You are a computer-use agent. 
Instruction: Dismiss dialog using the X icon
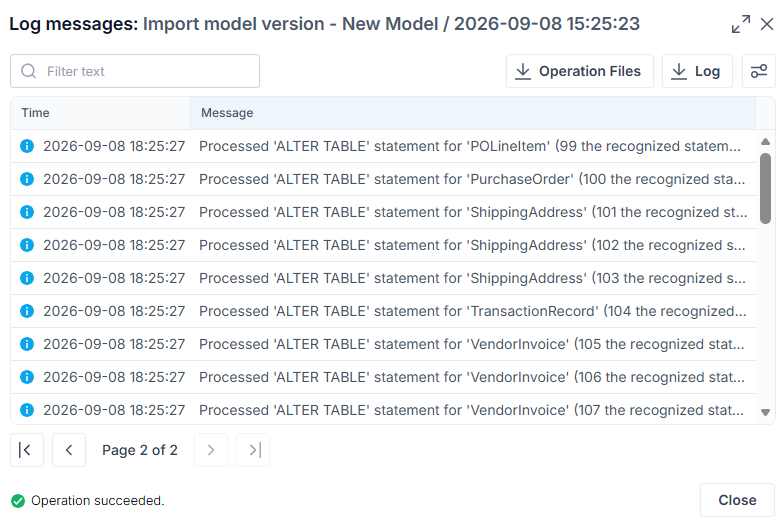[x=767, y=24]
